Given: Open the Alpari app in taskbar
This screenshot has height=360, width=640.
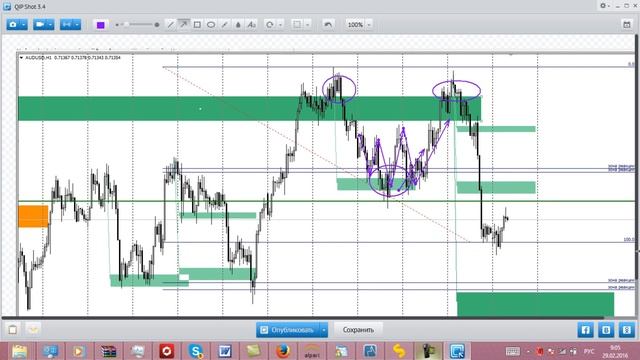Looking at the screenshot, I should tap(312, 351).
